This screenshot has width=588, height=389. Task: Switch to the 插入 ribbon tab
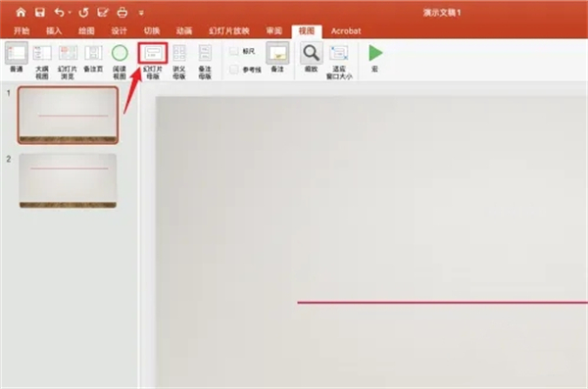pos(54,30)
